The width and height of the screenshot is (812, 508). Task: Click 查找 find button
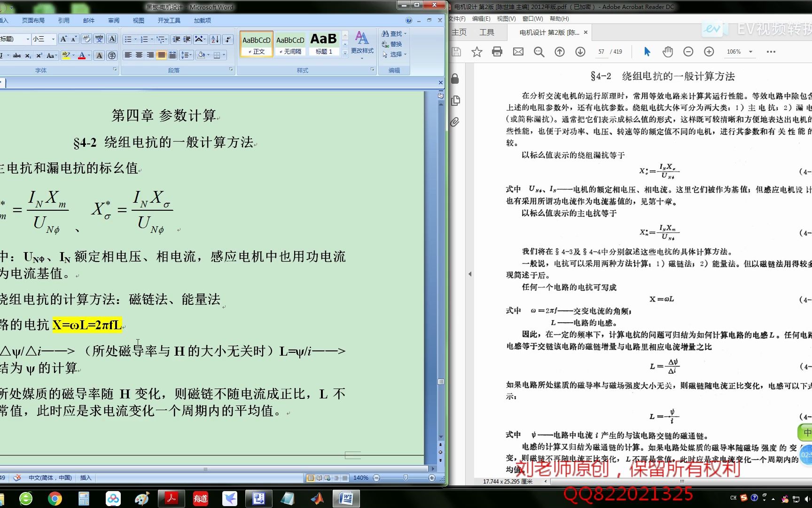click(x=394, y=34)
